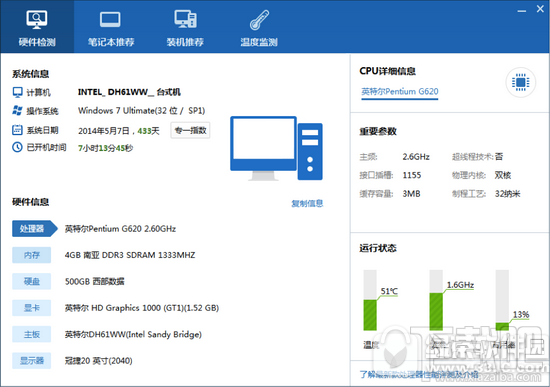Click the Windows logo icon beside 操作系统
550x387 pixels.
tap(18, 111)
